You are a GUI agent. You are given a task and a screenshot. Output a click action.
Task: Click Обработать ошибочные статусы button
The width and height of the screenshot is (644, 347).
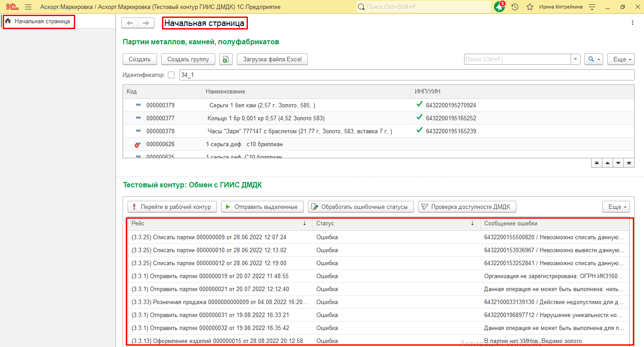click(361, 207)
